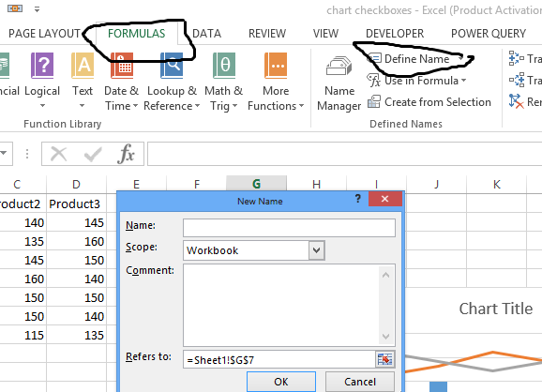Cancel the formula bar entry
The width and height of the screenshot is (542, 392).
[58, 154]
